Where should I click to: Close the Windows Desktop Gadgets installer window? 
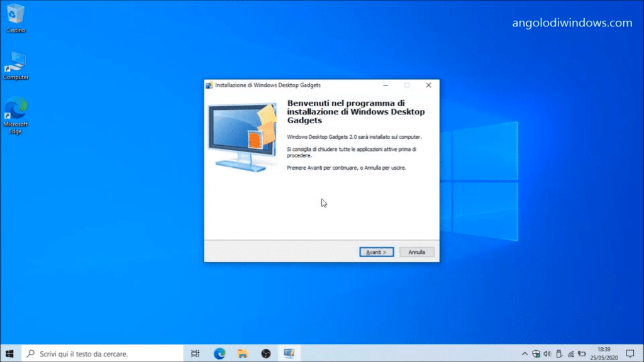pyautogui.click(x=428, y=85)
